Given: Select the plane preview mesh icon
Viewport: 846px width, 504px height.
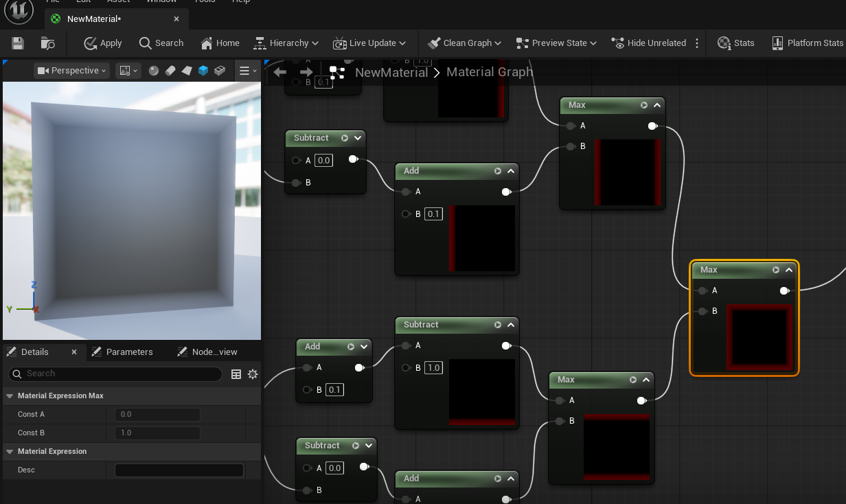Looking at the screenshot, I should (x=187, y=70).
